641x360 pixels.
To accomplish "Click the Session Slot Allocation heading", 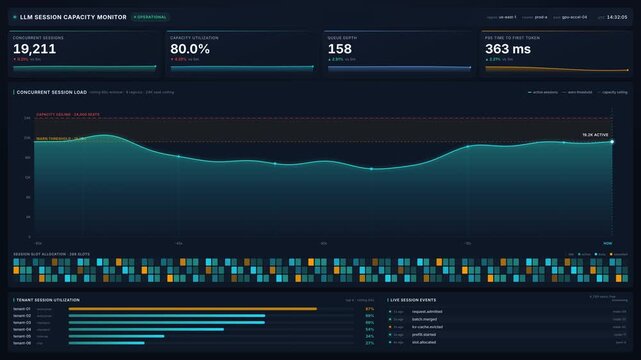I will 52,254.
